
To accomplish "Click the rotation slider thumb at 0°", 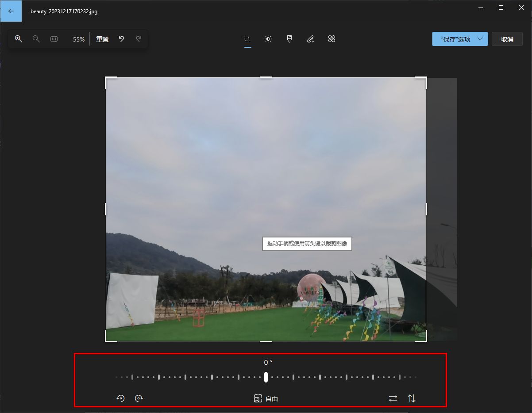I will click(x=266, y=377).
